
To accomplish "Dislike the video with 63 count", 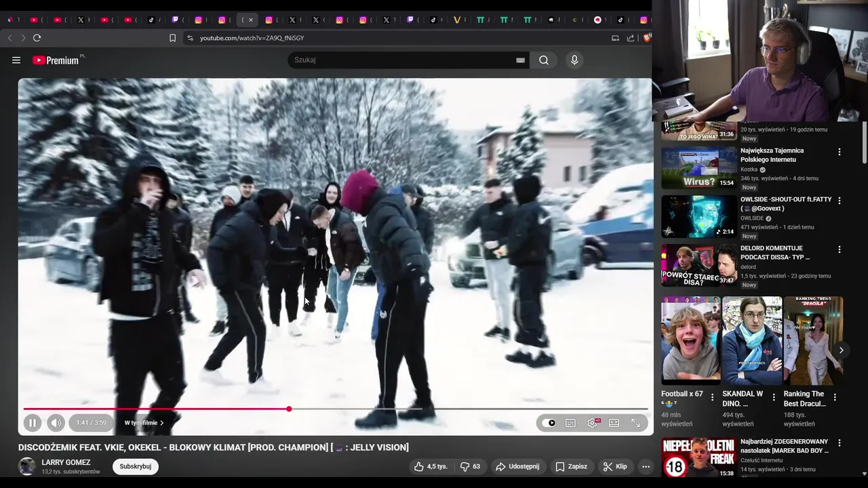I will 470,466.
